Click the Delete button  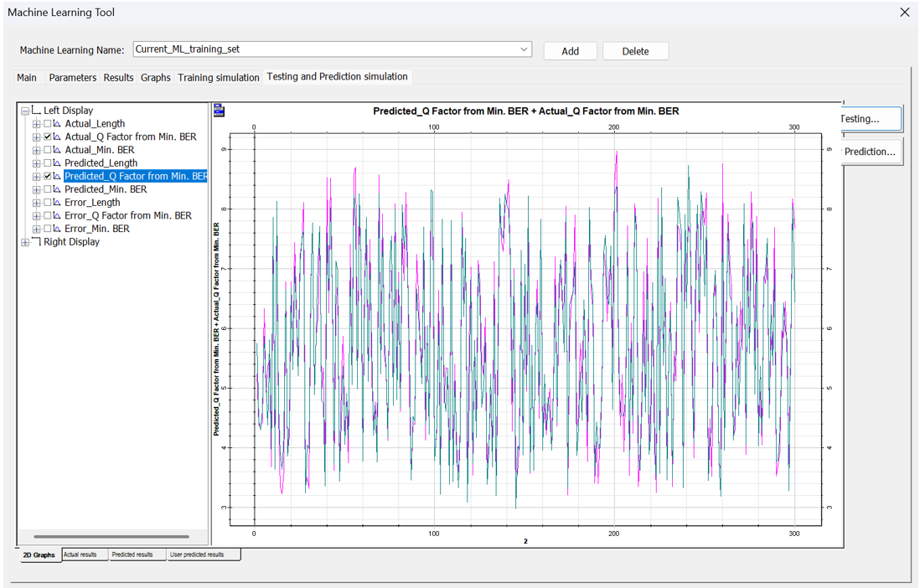(635, 51)
